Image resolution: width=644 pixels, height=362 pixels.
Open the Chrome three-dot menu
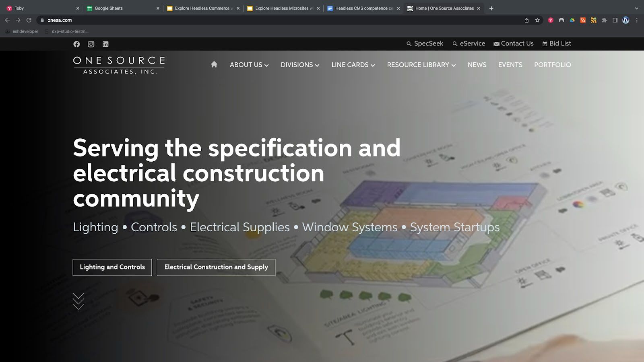(x=637, y=20)
